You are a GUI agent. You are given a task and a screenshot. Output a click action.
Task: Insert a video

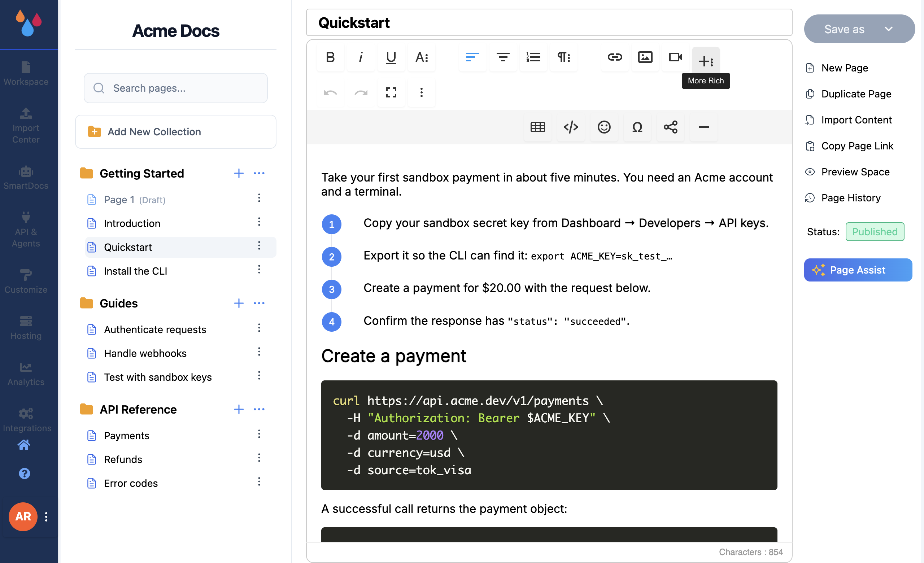[675, 57]
